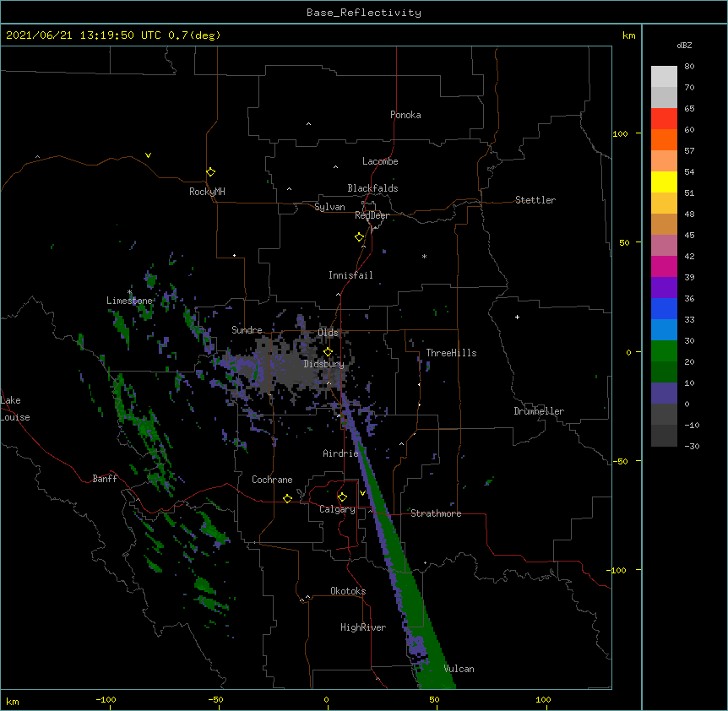This screenshot has width=728, height=711.
Task: Select the blue 36 dBZ legend swatch
Action: [664, 308]
